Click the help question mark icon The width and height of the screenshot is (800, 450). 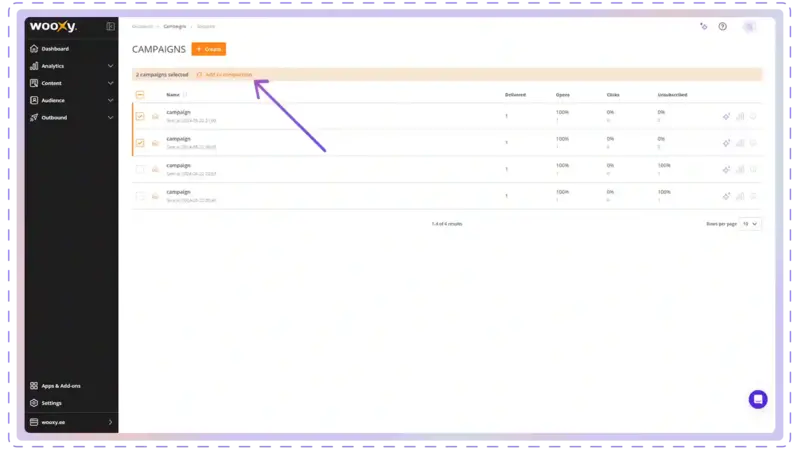pyautogui.click(x=723, y=27)
